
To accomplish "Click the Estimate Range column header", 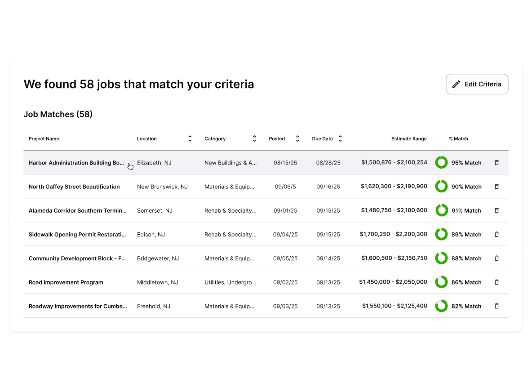I will coord(409,139).
